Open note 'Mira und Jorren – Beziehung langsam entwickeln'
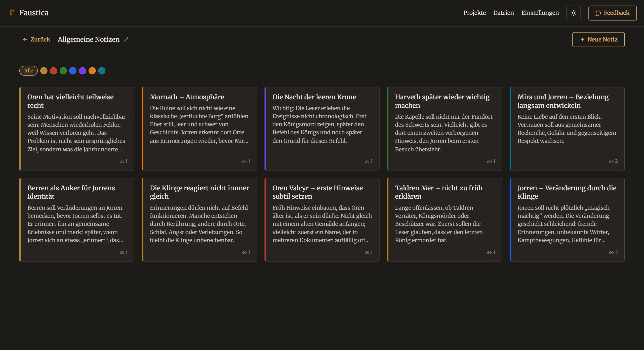 pyautogui.click(x=567, y=128)
